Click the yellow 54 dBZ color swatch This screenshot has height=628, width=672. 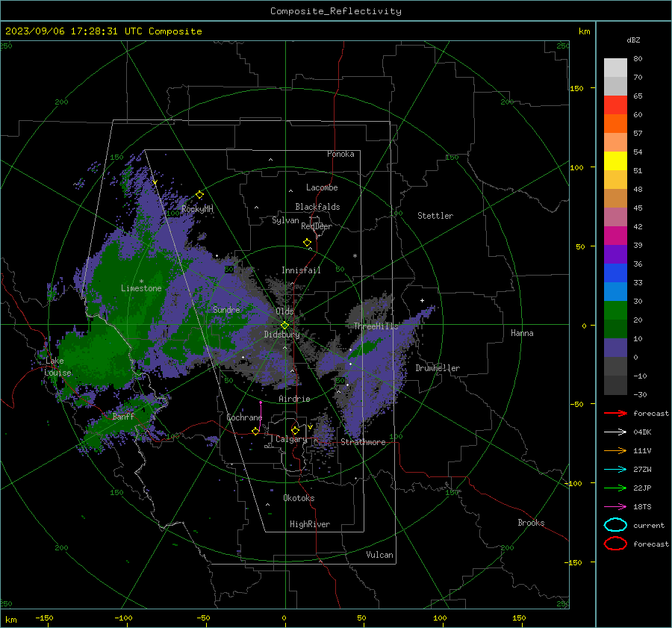(615, 161)
